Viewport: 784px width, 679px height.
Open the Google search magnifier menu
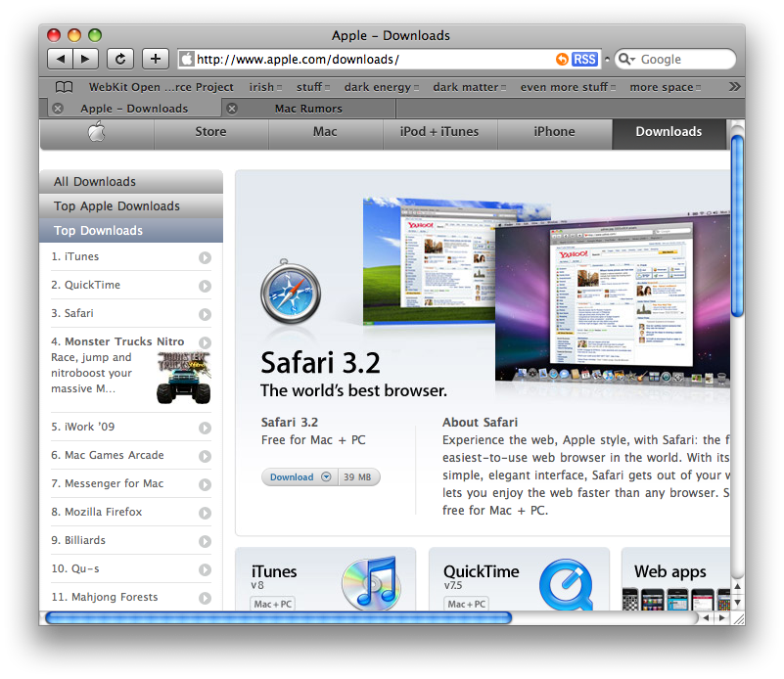[x=627, y=59]
